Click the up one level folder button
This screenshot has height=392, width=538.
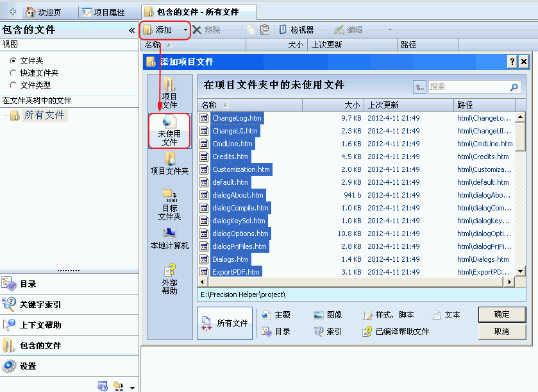[x=419, y=87]
